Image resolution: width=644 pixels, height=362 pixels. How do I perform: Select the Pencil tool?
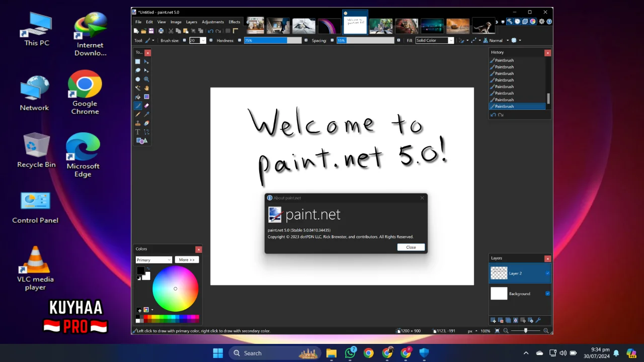click(137, 114)
